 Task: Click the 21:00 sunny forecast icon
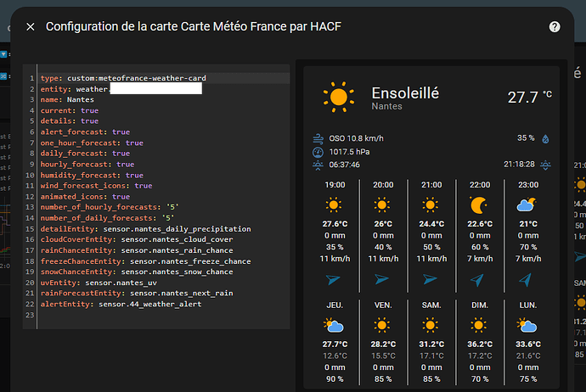pos(430,205)
